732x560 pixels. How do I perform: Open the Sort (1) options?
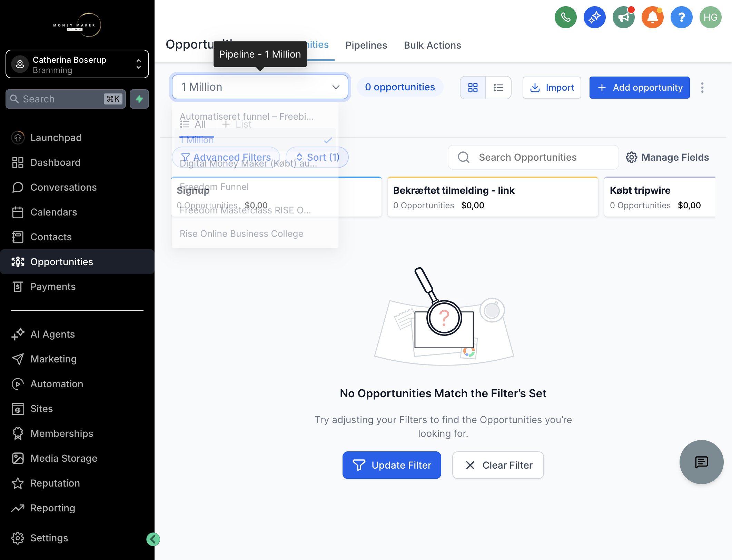point(317,157)
